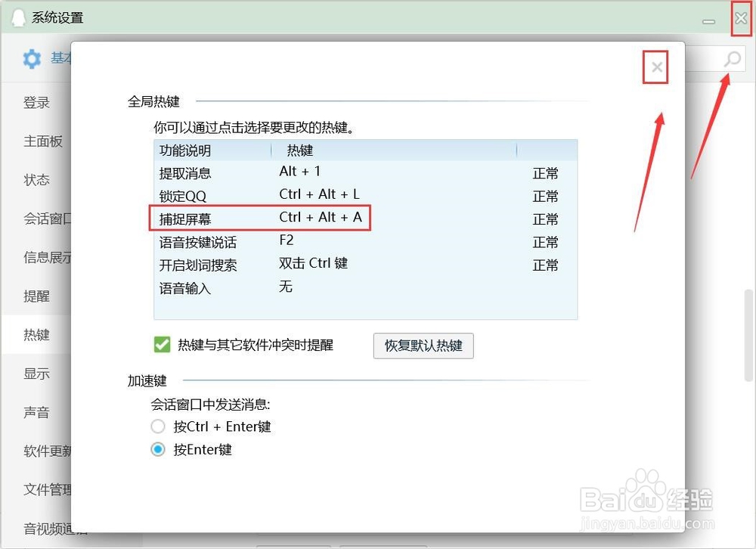Image resolution: width=756 pixels, height=549 pixels.
Task: Open the 显示 settings section
Action: point(36,374)
